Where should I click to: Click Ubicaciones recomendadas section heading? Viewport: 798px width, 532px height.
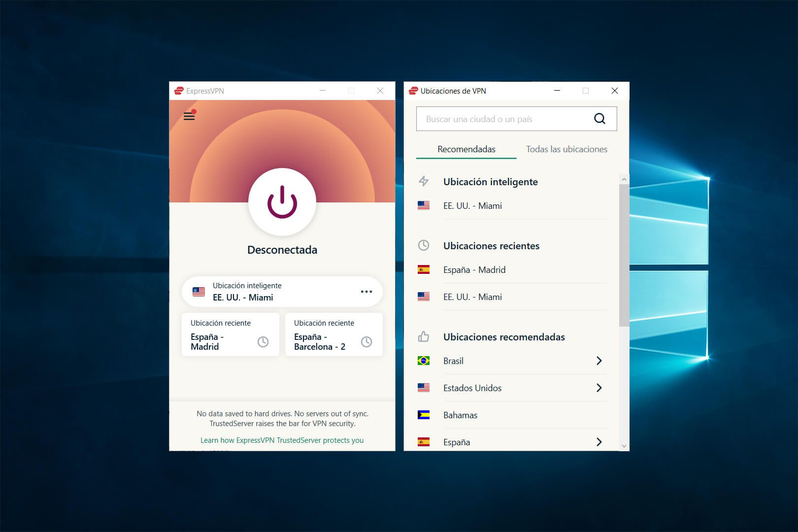(504, 337)
